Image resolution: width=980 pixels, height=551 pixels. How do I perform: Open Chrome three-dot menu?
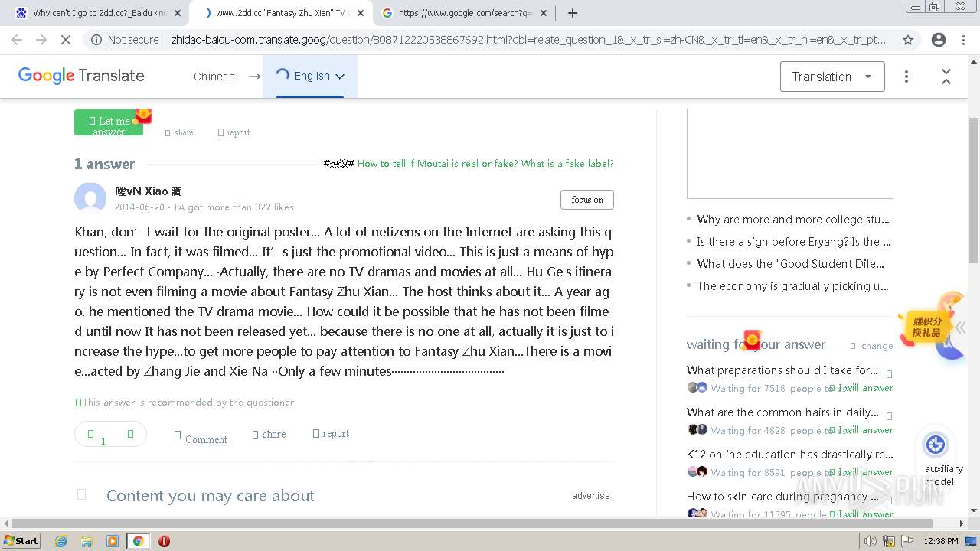pyautogui.click(x=962, y=40)
